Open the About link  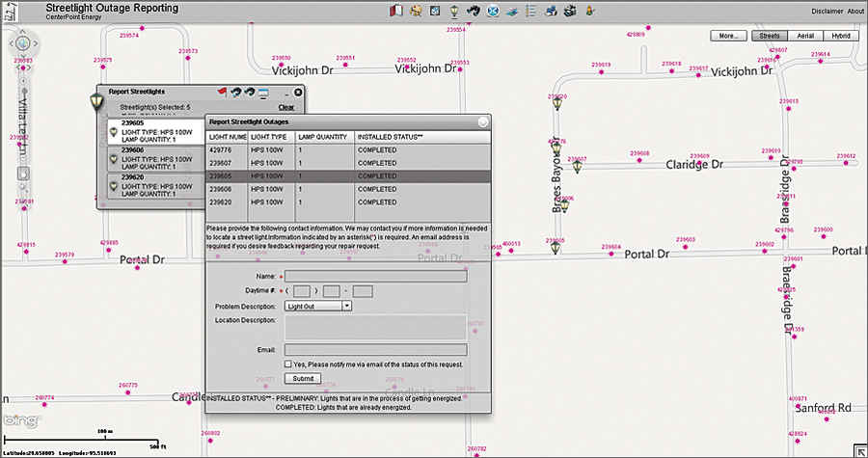click(x=856, y=12)
